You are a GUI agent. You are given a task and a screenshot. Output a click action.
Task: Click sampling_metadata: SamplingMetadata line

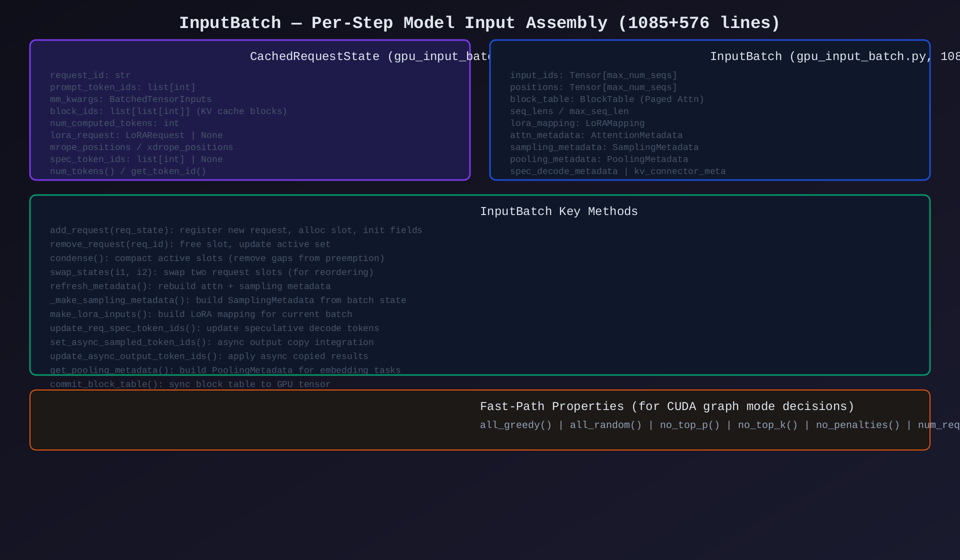[604, 147]
